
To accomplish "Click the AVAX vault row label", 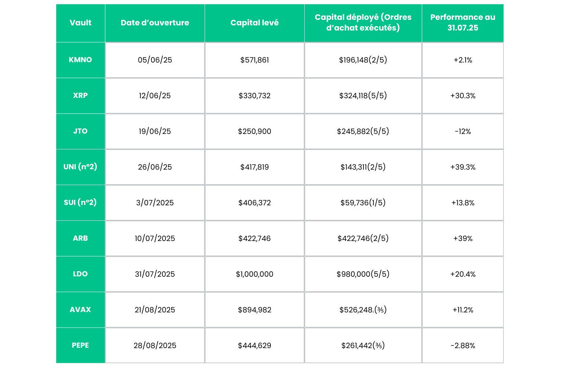I will coord(80,310).
